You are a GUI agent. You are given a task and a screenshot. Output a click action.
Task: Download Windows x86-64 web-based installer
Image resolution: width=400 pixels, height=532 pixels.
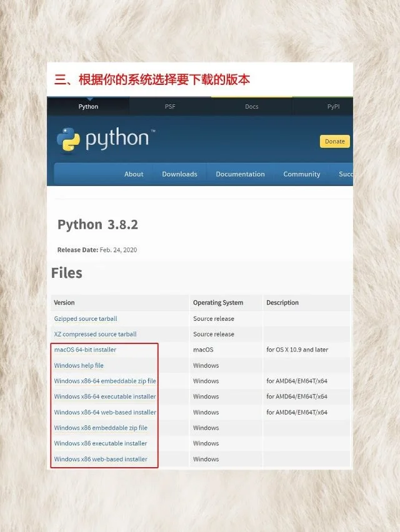click(x=105, y=412)
